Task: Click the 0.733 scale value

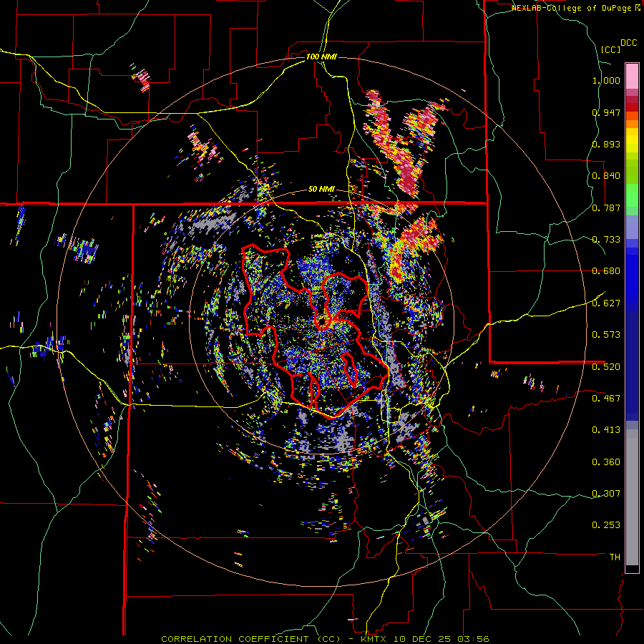Action: coord(606,240)
